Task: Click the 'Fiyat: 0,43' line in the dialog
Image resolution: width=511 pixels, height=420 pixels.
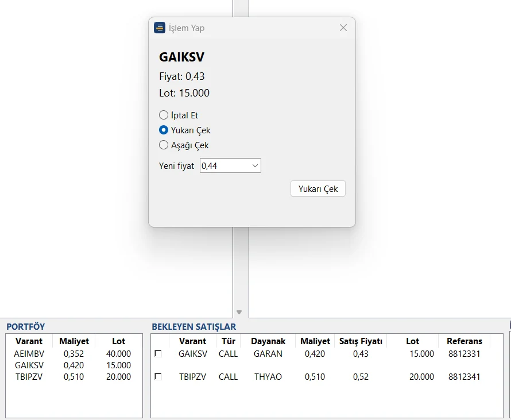Action: [x=182, y=76]
